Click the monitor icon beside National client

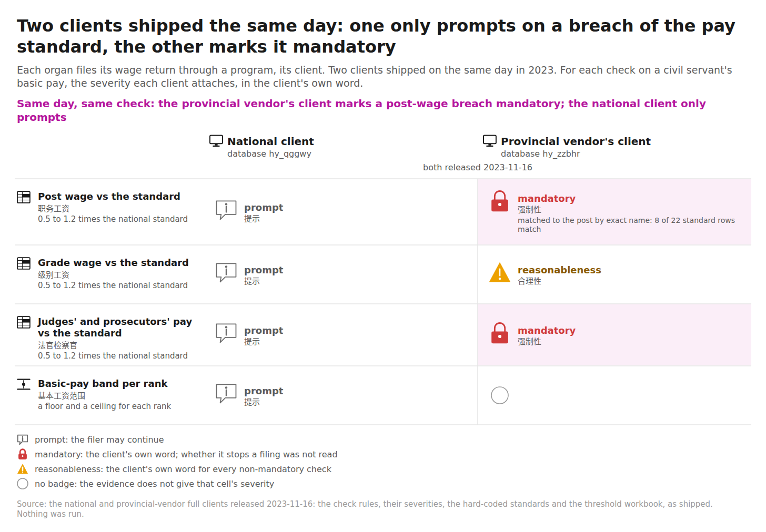point(216,141)
